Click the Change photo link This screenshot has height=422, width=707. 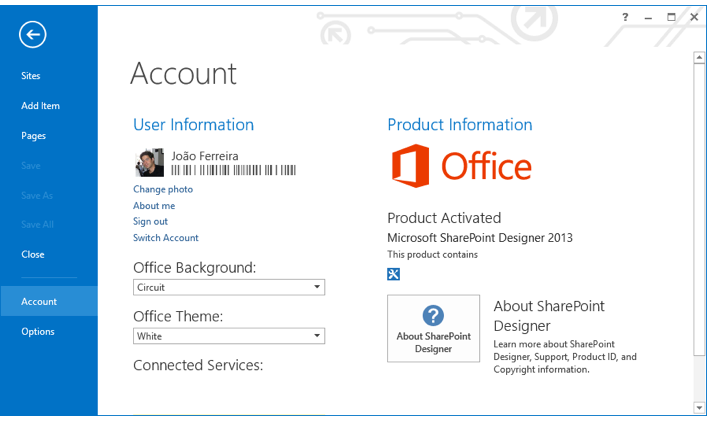point(163,189)
